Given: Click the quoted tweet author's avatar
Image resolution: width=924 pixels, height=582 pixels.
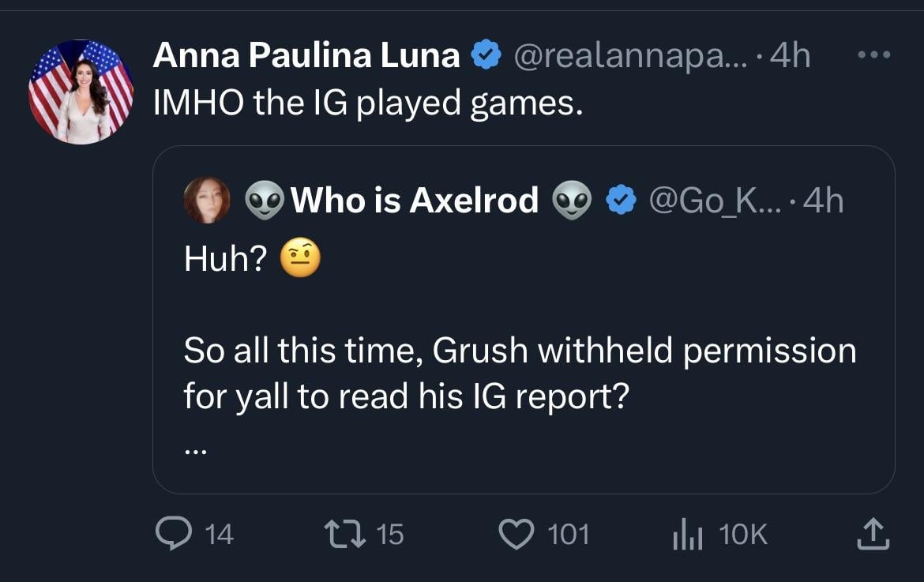Looking at the screenshot, I should click(x=207, y=200).
